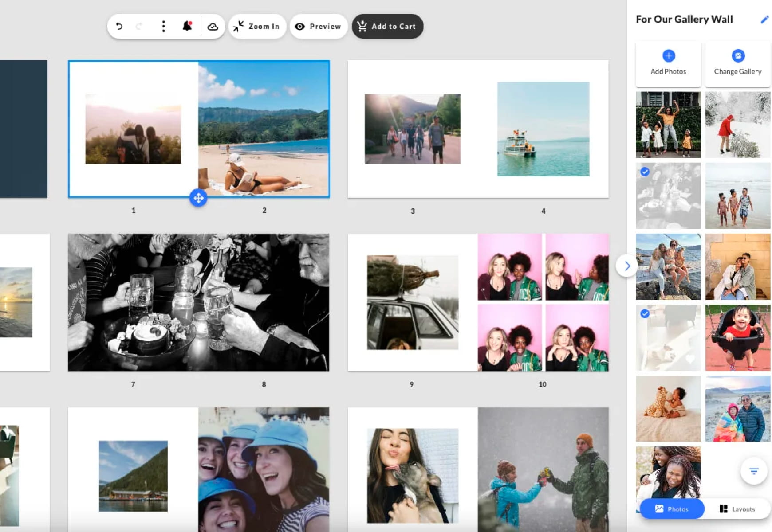
Task: Click the boat on water photo on page 4
Action: pyautogui.click(x=543, y=129)
